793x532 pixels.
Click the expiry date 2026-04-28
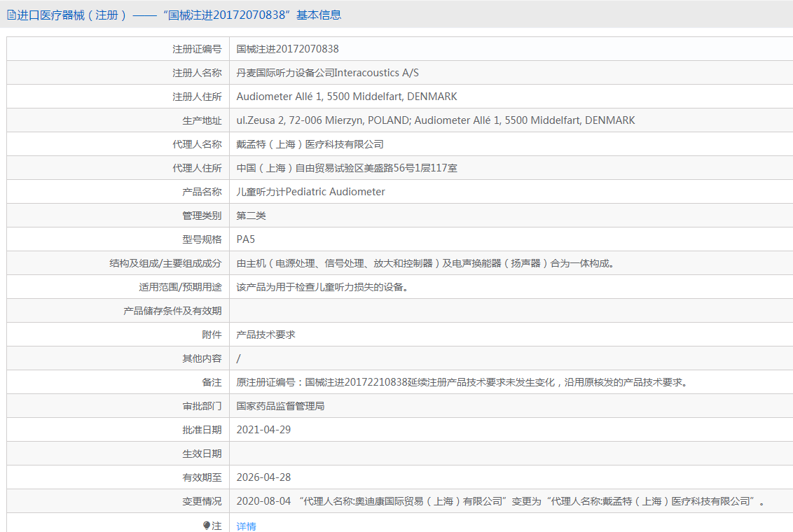[x=263, y=477]
